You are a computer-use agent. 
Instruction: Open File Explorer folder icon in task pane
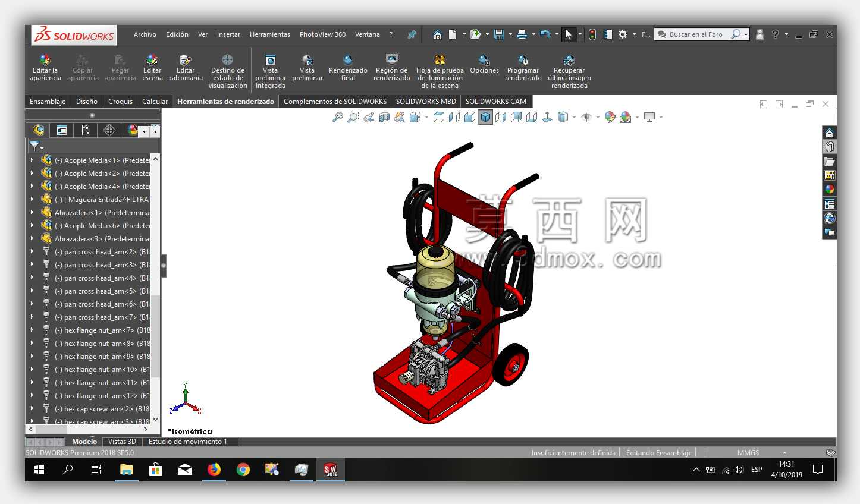tap(830, 161)
